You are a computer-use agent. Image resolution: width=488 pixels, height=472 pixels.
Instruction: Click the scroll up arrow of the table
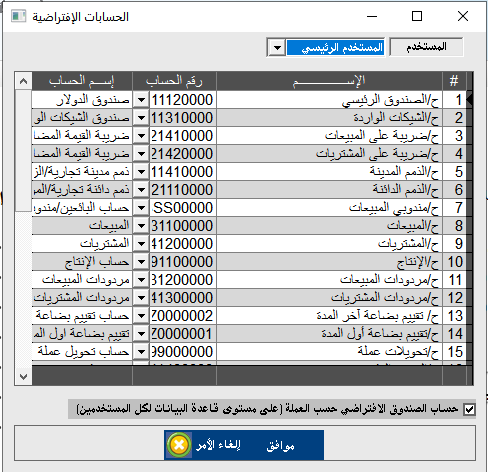pyautogui.click(x=23, y=81)
